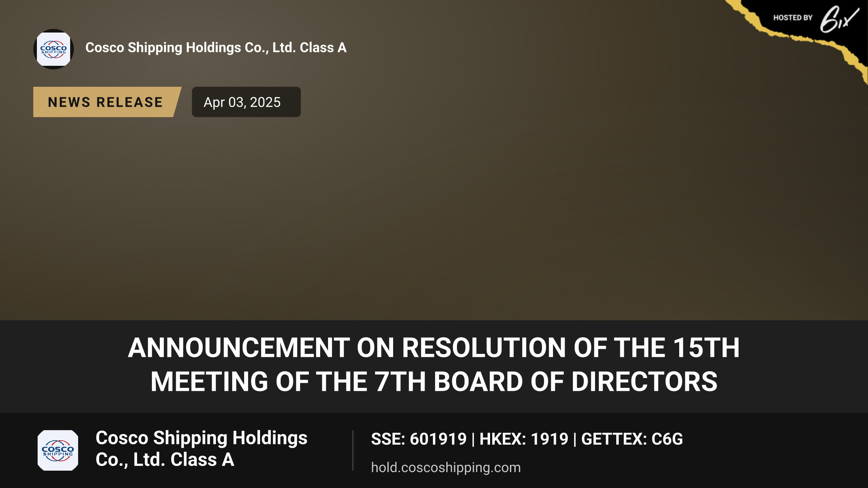This screenshot has height=488, width=868.
Task: Open the hold.coscoshipping.com link
Action: pos(446,467)
